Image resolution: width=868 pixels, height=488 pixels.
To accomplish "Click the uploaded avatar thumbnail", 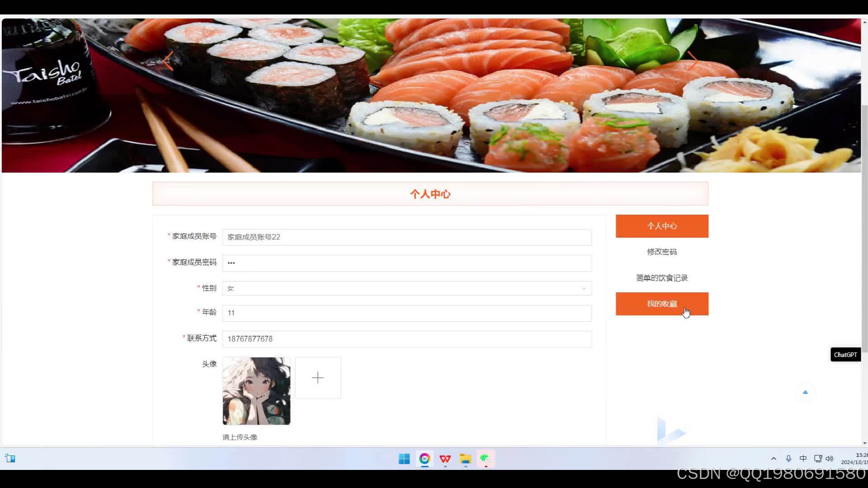I will click(x=256, y=390).
